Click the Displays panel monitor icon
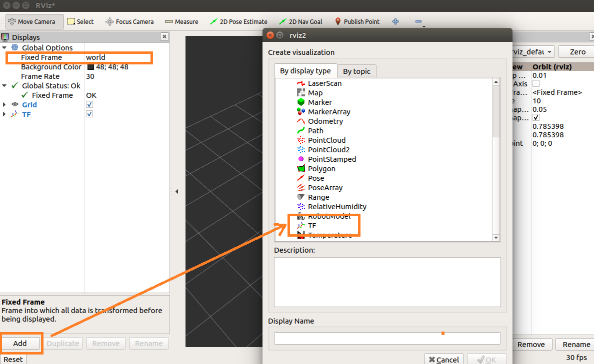Viewport: 594px width, 364px height. coord(5,37)
